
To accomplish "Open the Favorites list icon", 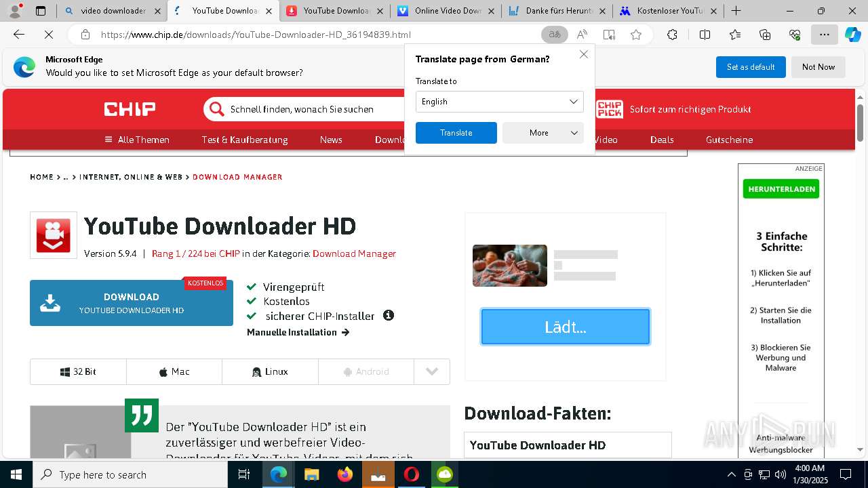I will pos(735,35).
